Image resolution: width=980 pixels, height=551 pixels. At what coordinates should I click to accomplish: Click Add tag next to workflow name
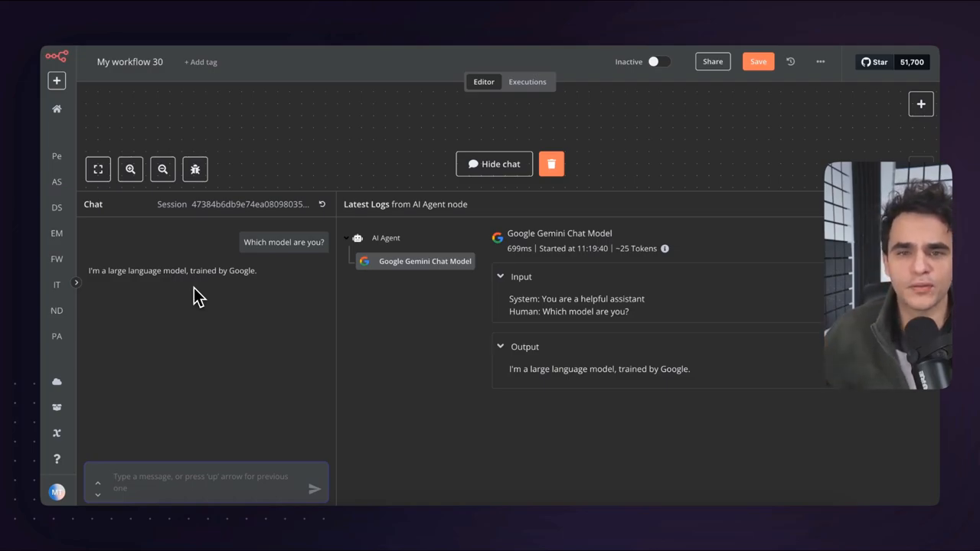point(201,62)
